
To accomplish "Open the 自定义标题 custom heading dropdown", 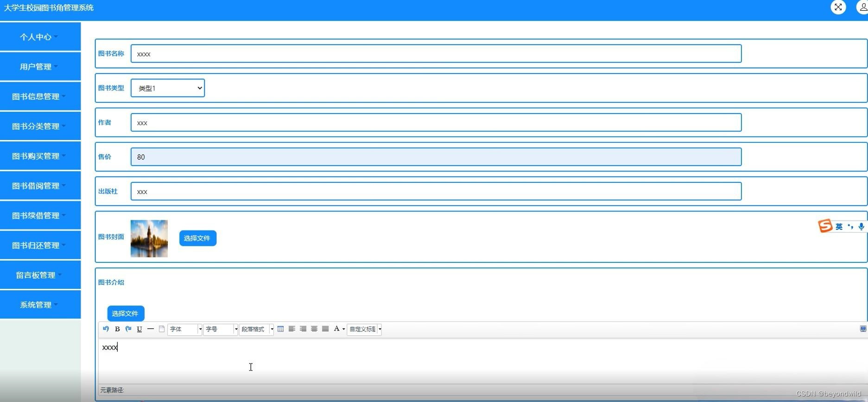I will (x=364, y=329).
